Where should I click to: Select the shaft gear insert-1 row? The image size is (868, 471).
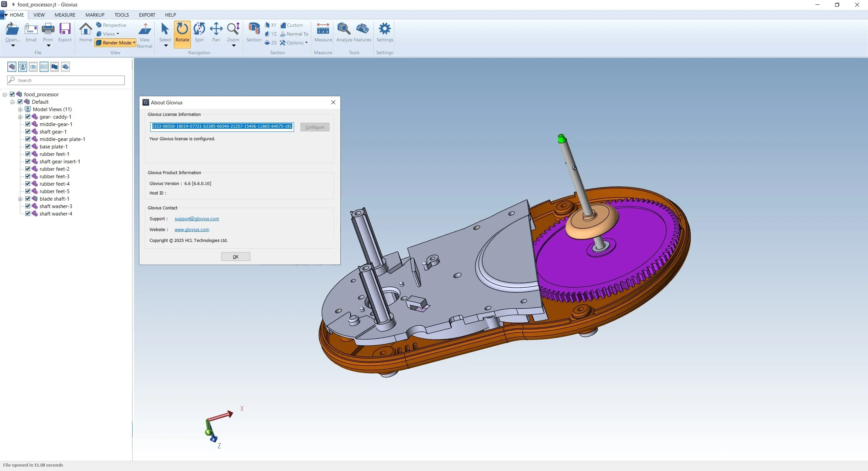pyautogui.click(x=60, y=161)
